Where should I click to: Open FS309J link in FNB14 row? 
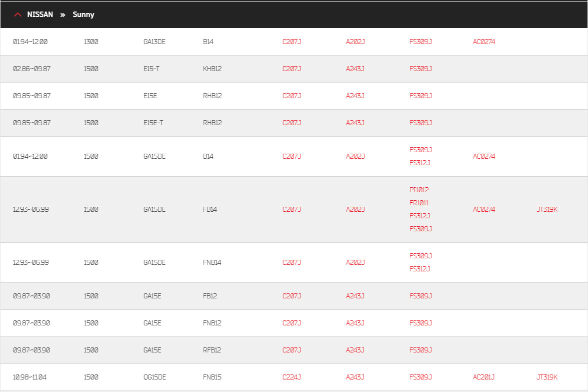pyautogui.click(x=420, y=256)
